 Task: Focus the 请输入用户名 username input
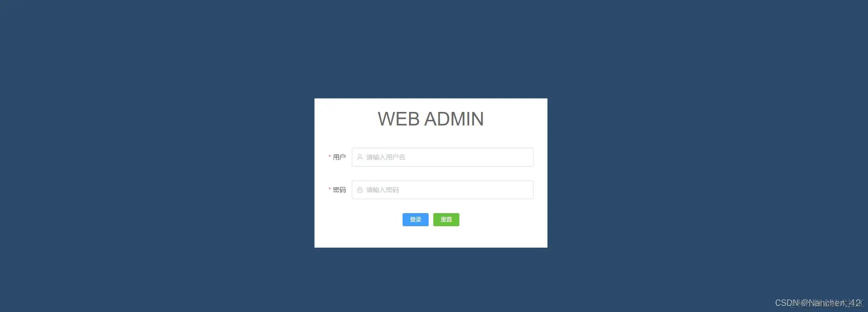(x=442, y=157)
